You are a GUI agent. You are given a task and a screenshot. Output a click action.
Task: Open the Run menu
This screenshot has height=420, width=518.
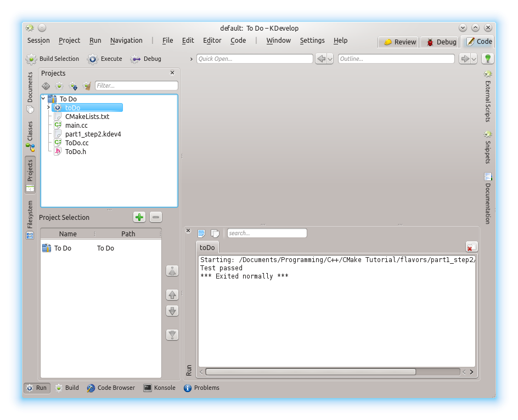coord(95,40)
